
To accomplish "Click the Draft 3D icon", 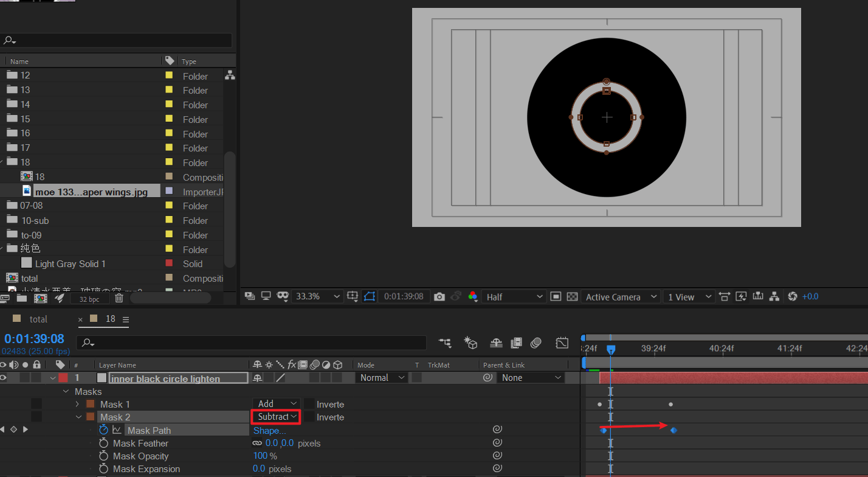I will tap(470, 343).
